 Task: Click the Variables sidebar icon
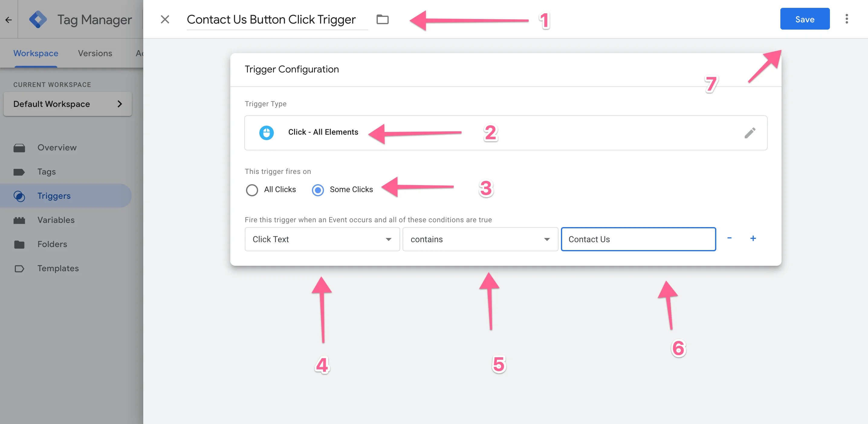coord(19,220)
